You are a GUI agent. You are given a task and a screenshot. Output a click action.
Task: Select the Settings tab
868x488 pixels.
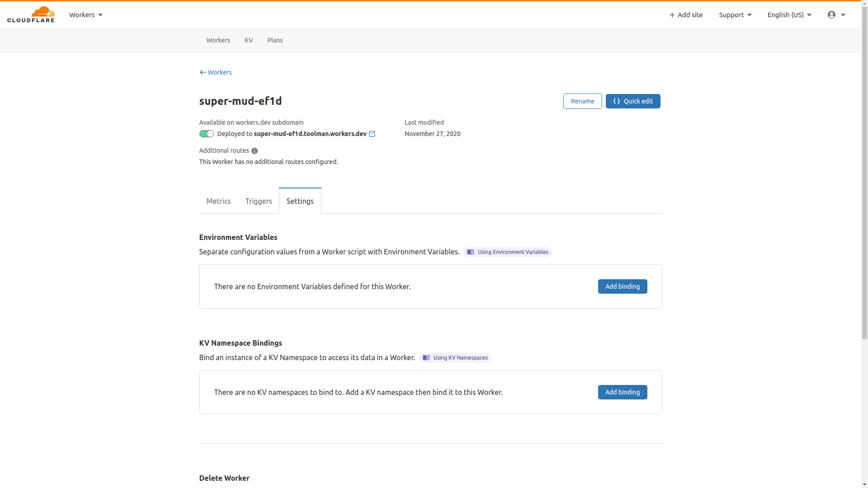click(x=300, y=201)
